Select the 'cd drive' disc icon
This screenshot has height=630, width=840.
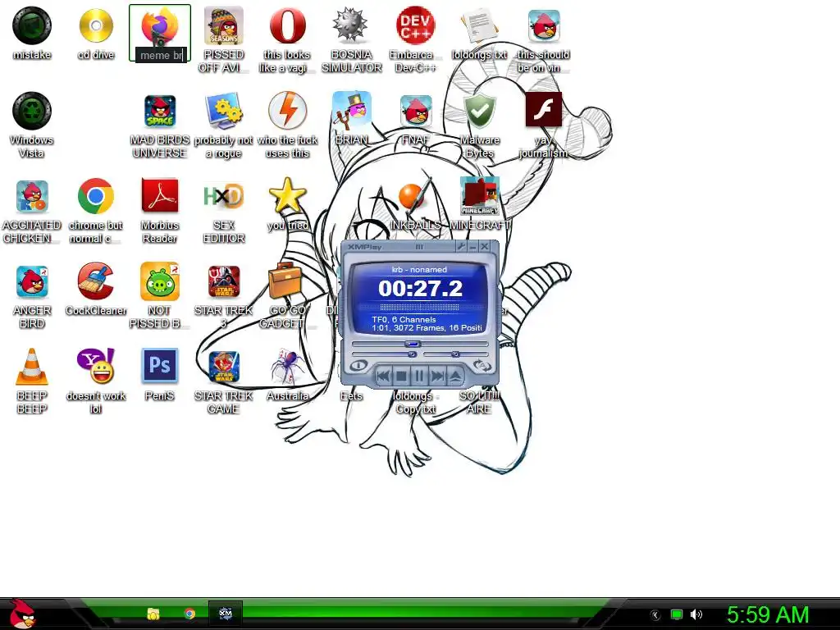point(96,25)
